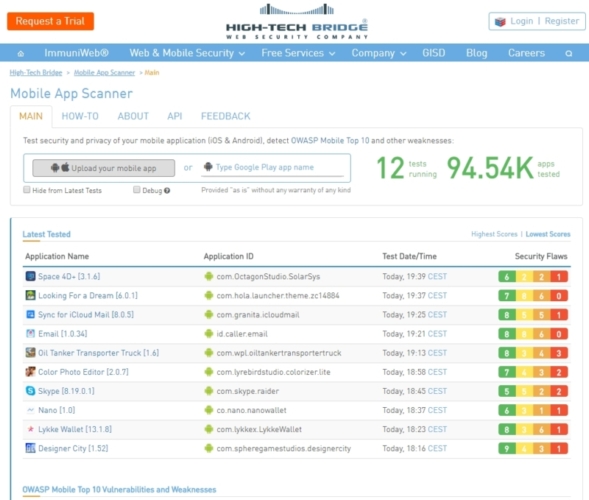Open Careers in navigation bar
This screenshot has width=589, height=500.
tap(526, 53)
